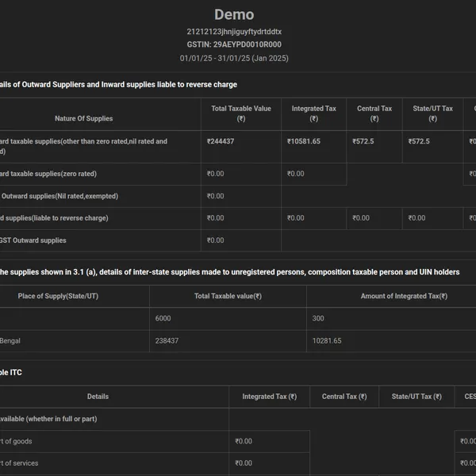
Task: Click the "(whether in full or part)" row label
Action: [x=48, y=419]
